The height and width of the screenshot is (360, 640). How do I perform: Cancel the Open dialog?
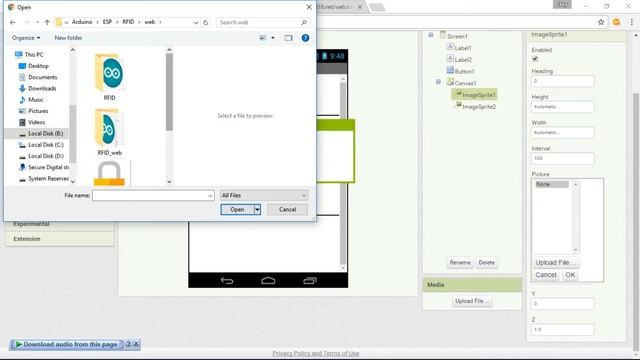(287, 209)
